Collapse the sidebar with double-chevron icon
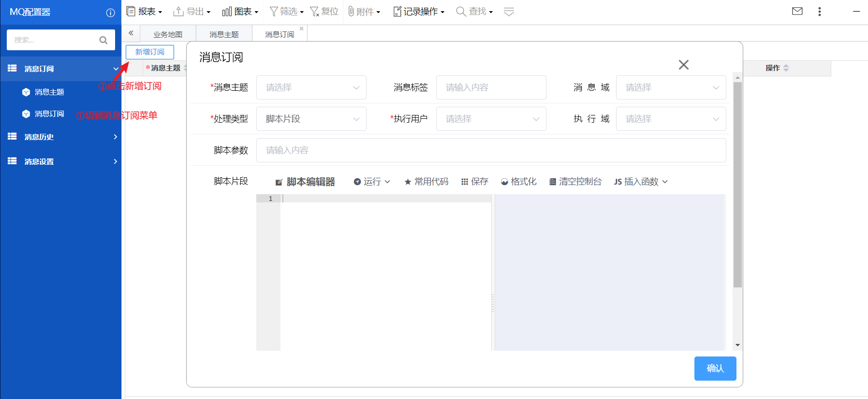The height and width of the screenshot is (399, 868). click(131, 33)
